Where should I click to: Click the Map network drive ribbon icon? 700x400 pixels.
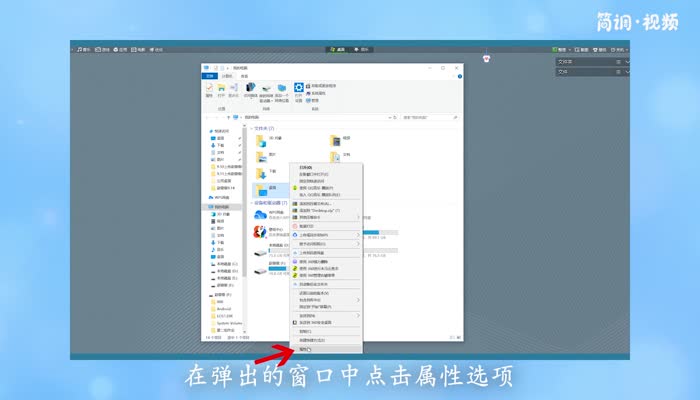[x=267, y=89]
